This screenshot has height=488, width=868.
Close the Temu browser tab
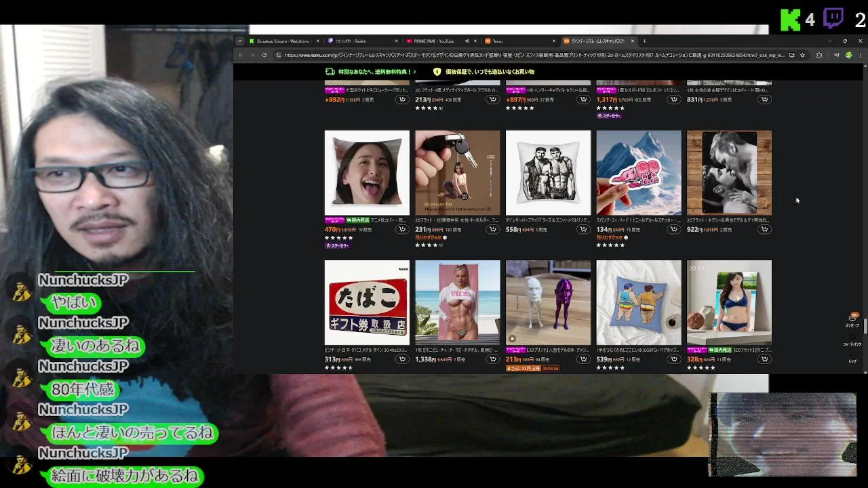[554, 41]
